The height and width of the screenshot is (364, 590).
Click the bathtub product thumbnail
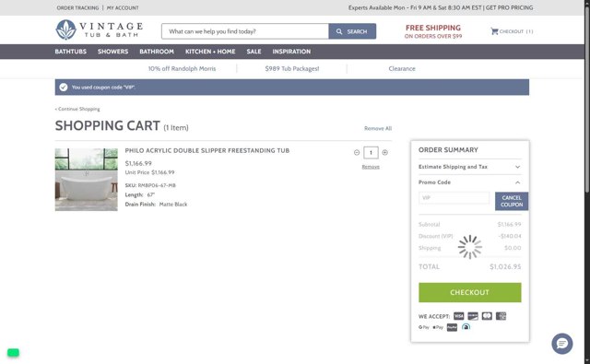86,180
